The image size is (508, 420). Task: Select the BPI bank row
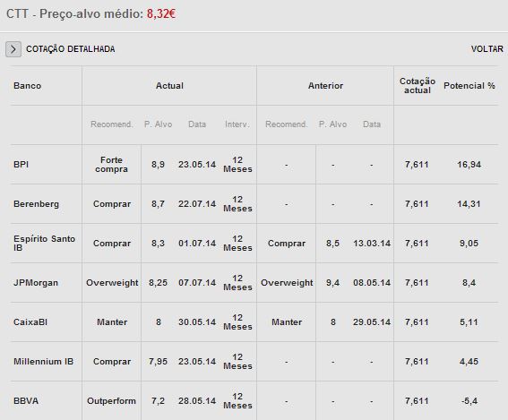click(254, 165)
